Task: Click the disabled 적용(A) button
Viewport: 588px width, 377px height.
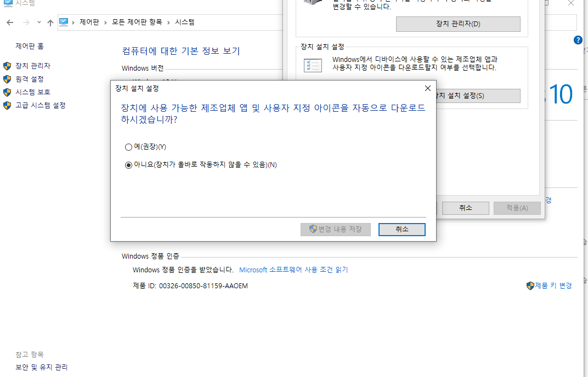Action: (517, 208)
